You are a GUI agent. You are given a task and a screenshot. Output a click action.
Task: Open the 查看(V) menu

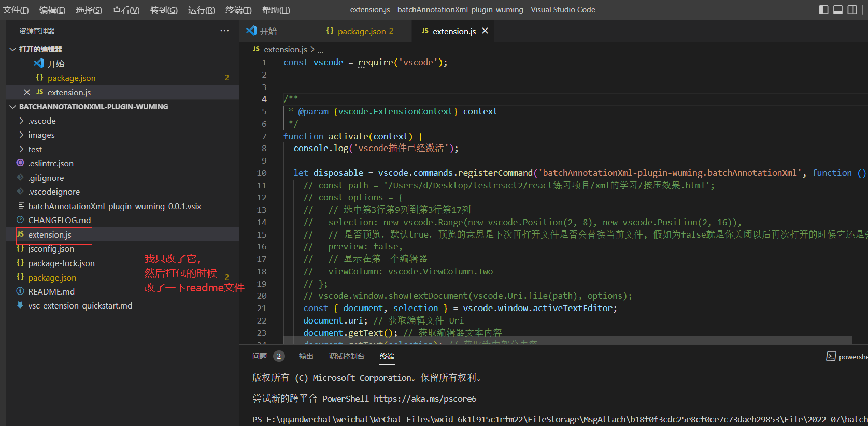tap(126, 10)
